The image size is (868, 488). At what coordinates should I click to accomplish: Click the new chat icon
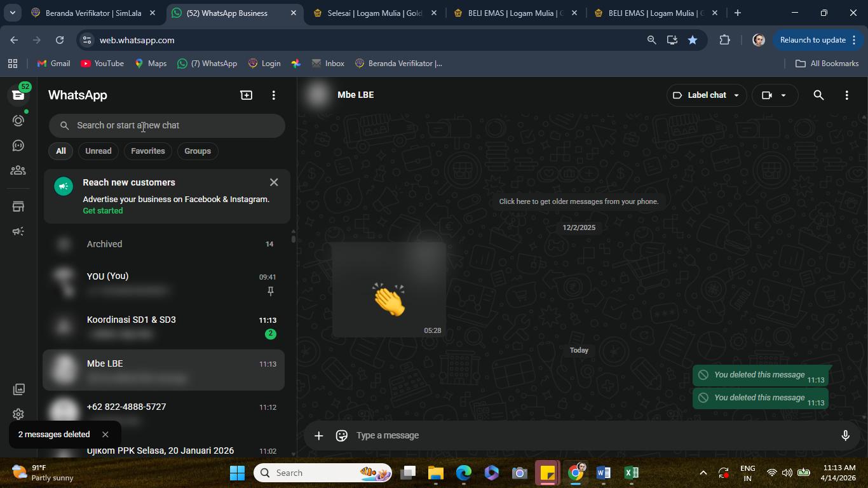(246, 95)
